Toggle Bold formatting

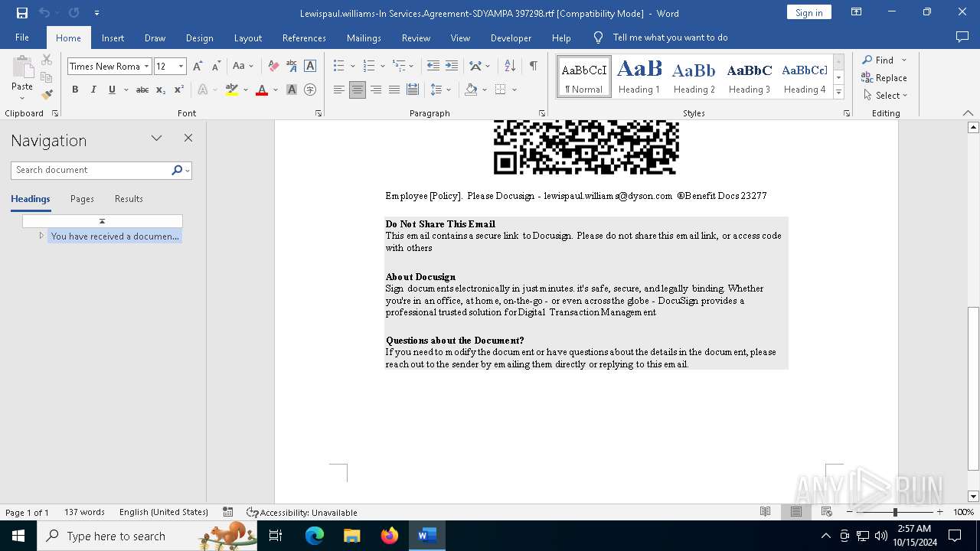(x=75, y=90)
